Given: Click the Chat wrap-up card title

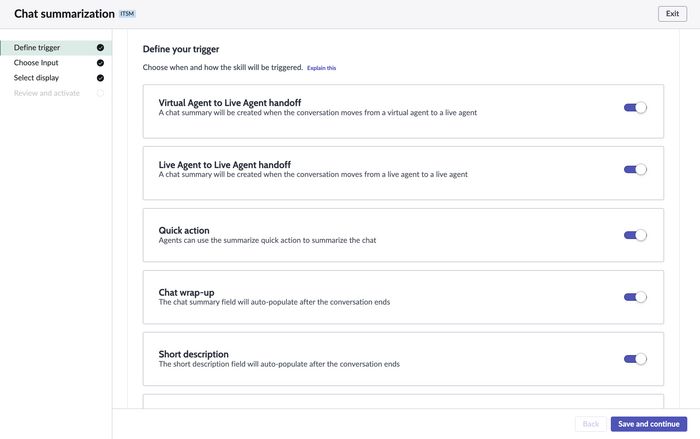Looking at the screenshot, I should coord(186,293).
